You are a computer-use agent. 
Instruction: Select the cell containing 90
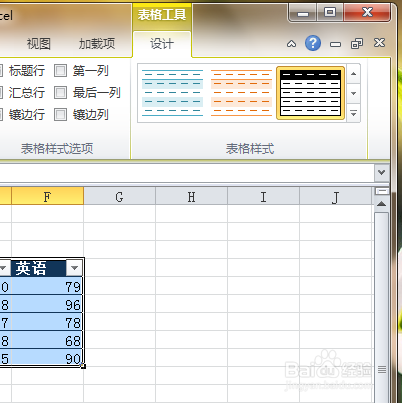coord(47,358)
